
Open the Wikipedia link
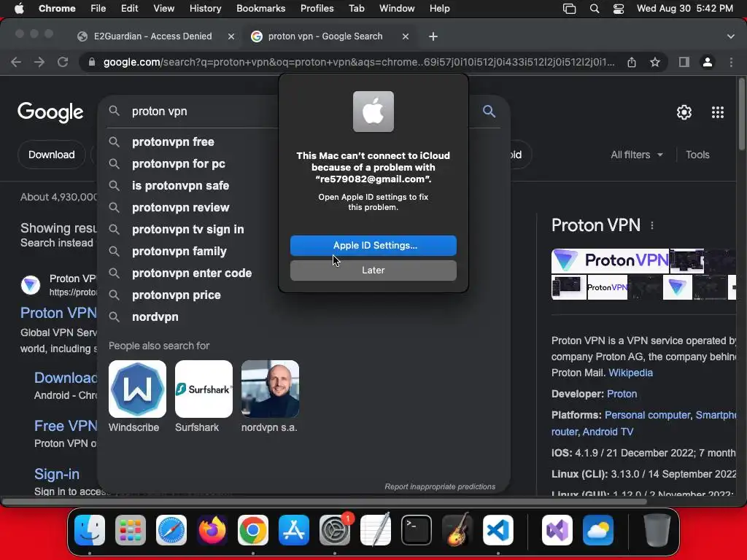[631, 373]
